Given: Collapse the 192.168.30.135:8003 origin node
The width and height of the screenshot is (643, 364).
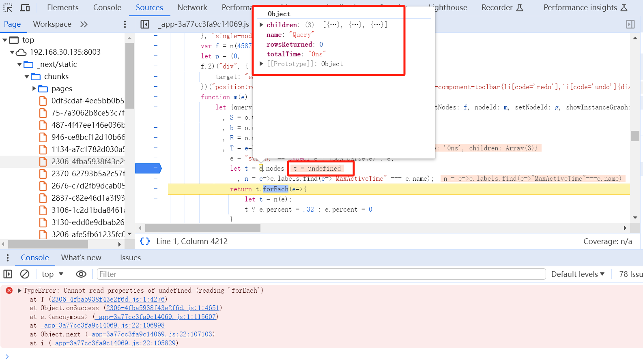Looking at the screenshot, I should pyautogui.click(x=12, y=52).
